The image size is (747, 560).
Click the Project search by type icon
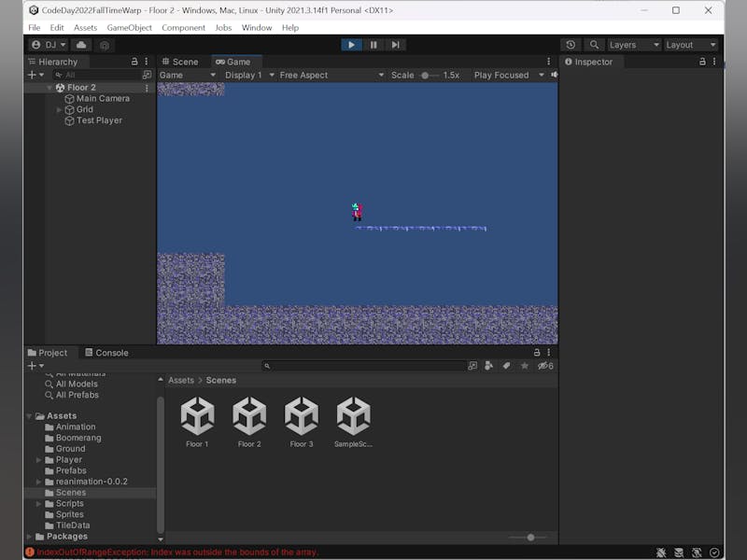pos(488,366)
